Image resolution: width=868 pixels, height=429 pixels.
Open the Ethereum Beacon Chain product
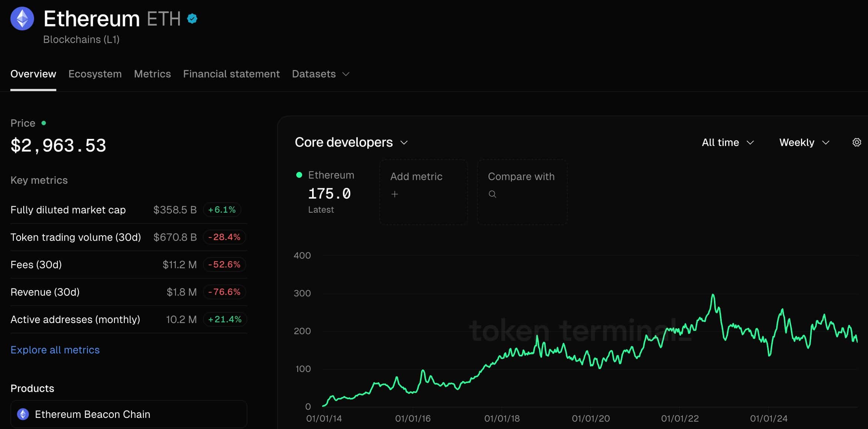point(128,414)
